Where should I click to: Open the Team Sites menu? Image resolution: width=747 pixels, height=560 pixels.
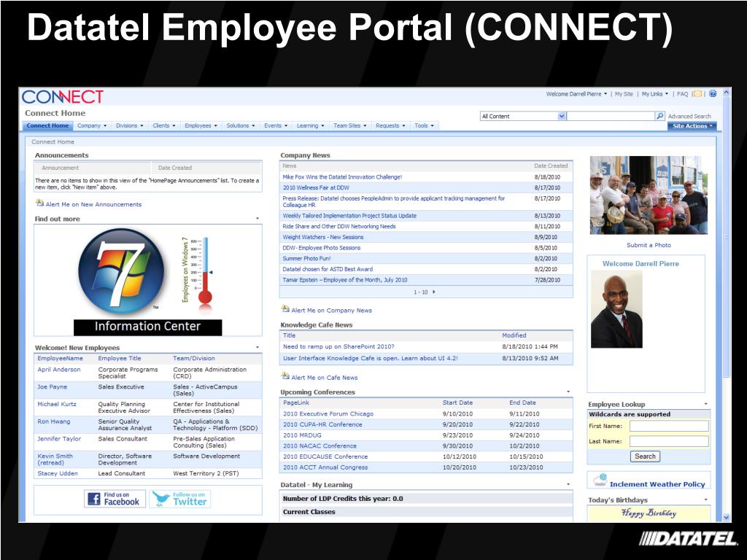pos(349,125)
